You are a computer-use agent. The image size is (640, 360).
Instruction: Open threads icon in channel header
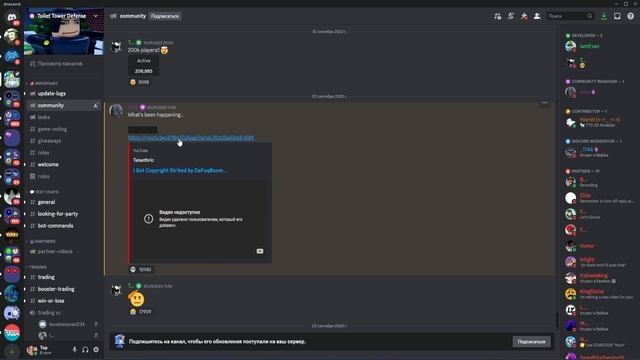tap(497, 16)
